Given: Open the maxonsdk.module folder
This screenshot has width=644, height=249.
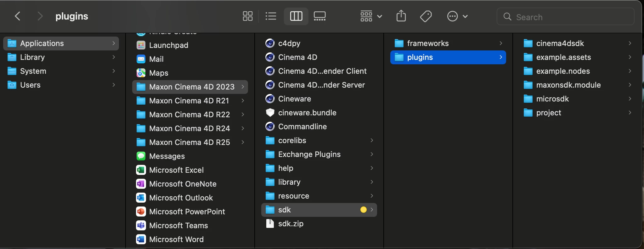Looking at the screenshot, I should 577,85.
